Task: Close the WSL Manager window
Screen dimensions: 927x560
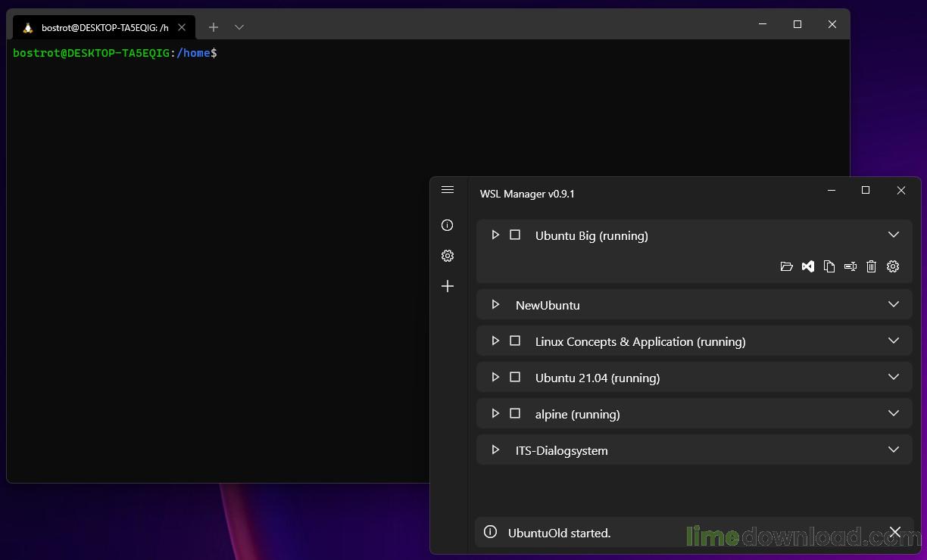Action: pyautogui.click(x=901, y=191)
